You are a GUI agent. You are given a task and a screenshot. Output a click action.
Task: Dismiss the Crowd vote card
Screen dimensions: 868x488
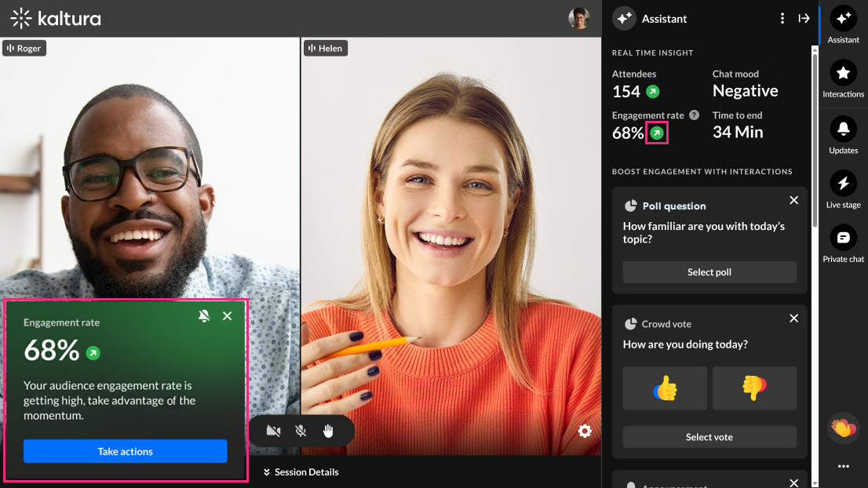click(793, 318)
